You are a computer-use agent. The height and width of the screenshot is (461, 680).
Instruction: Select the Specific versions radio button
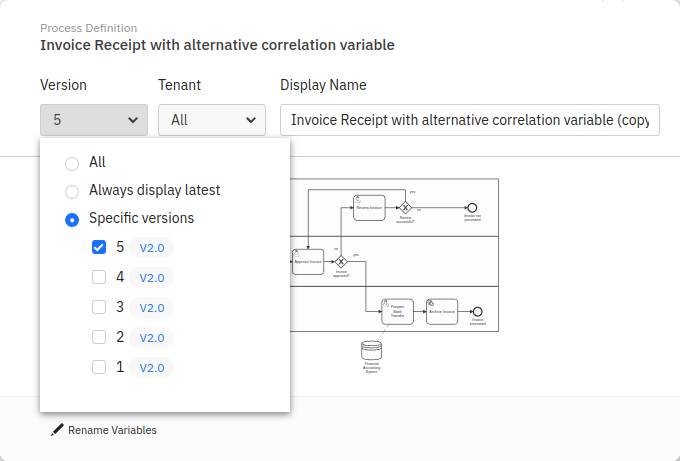tap(72, 219)
